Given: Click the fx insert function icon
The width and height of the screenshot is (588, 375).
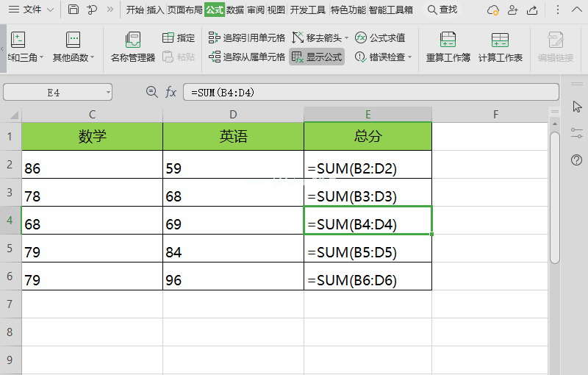Looking at the screenshot, I should 171,92.
